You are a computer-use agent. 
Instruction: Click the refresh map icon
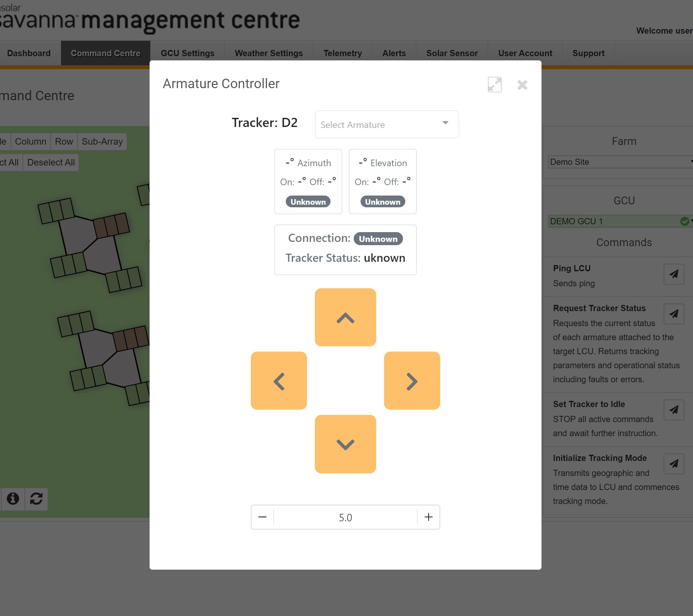[36, 499]
